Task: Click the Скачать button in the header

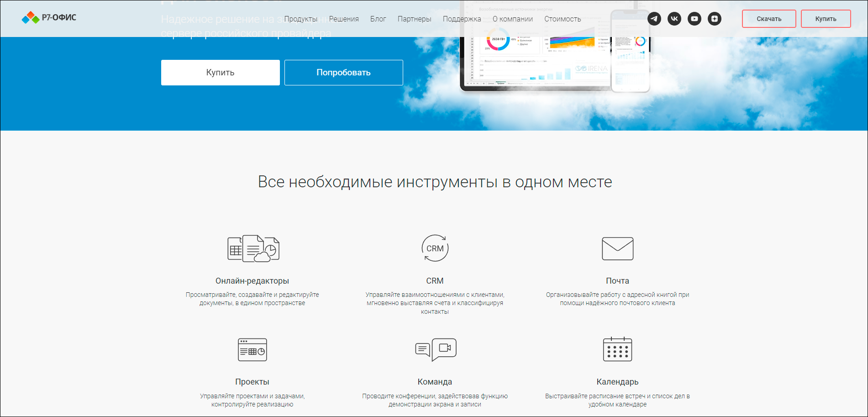Action: click(769, 19)
